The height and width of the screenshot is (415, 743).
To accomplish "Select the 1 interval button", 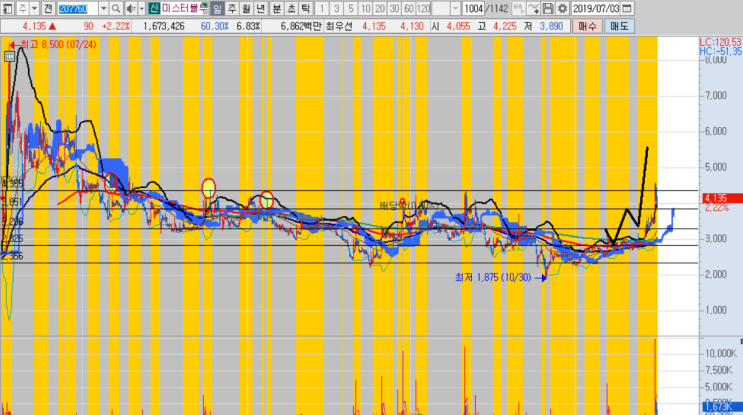I will 322,8.
